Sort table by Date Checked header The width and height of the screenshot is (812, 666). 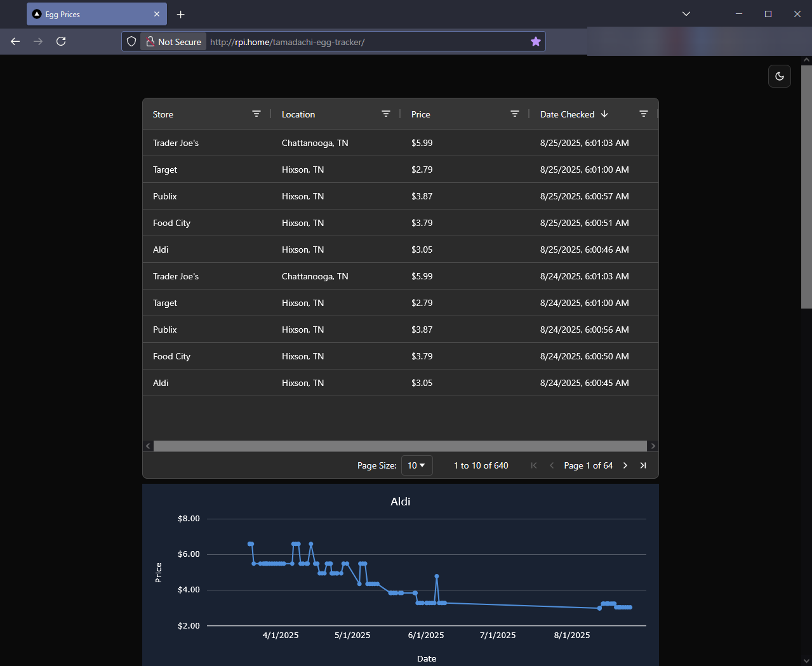[x=567, y=114]
